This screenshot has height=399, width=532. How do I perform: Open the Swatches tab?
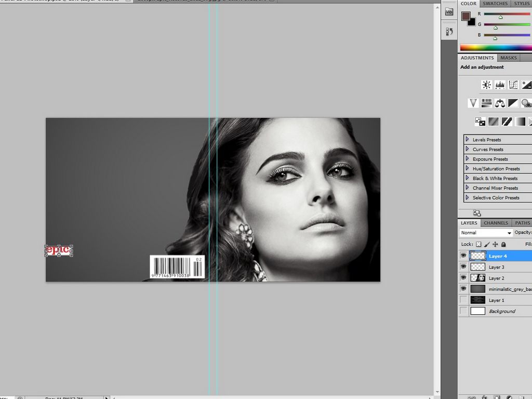click(495, 4)
